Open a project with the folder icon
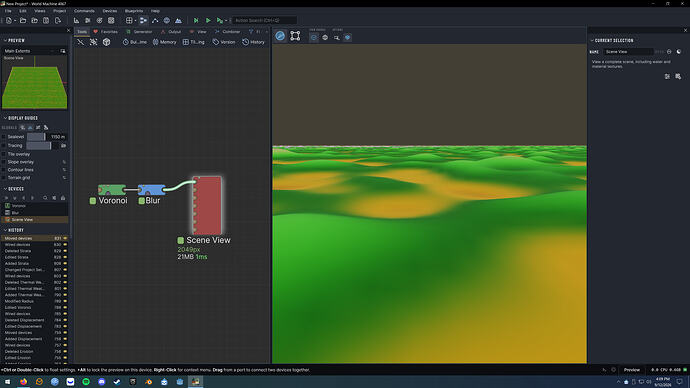Image resolution: width=690 pixels, height=388 pixels. coord(23,20)
